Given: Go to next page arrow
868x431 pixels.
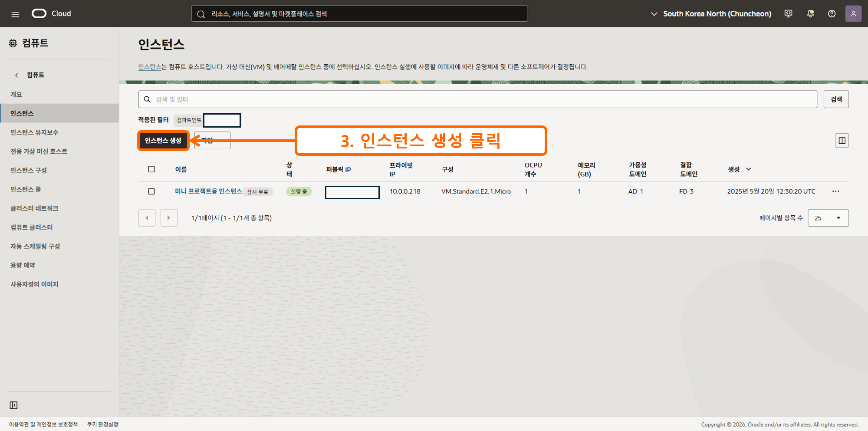Looking at the screenshot, I should [x=169, y=218].
